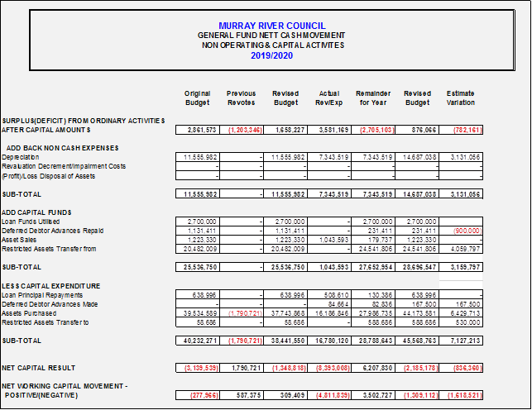Click Deferred Debtor Advances Repaid label

[x=53, y=231]
